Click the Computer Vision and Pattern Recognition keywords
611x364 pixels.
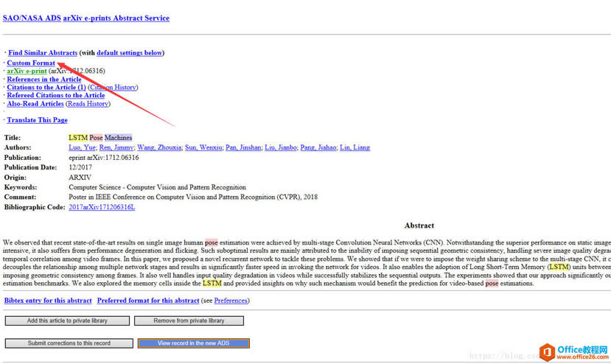pos(157,187)
